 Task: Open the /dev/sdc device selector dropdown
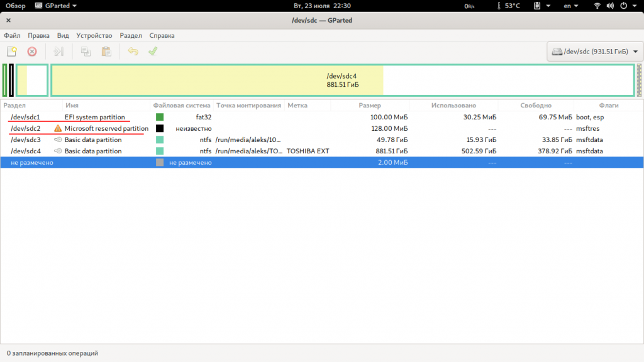pyautogui.click(x=595, y=52)
